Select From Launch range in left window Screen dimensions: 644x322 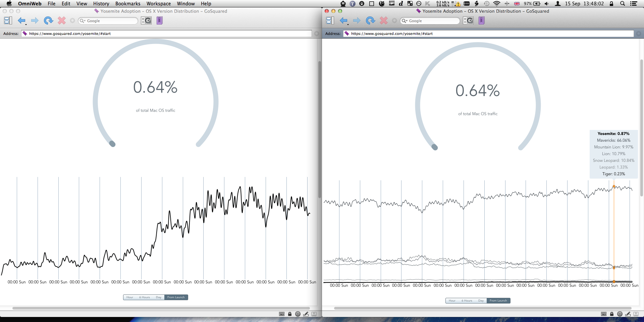pos(176,297)
